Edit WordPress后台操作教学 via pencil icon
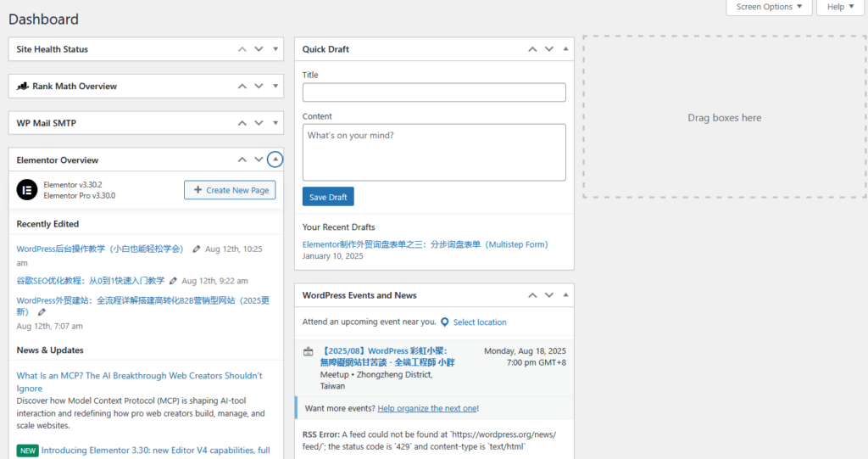 click(196, 249)
